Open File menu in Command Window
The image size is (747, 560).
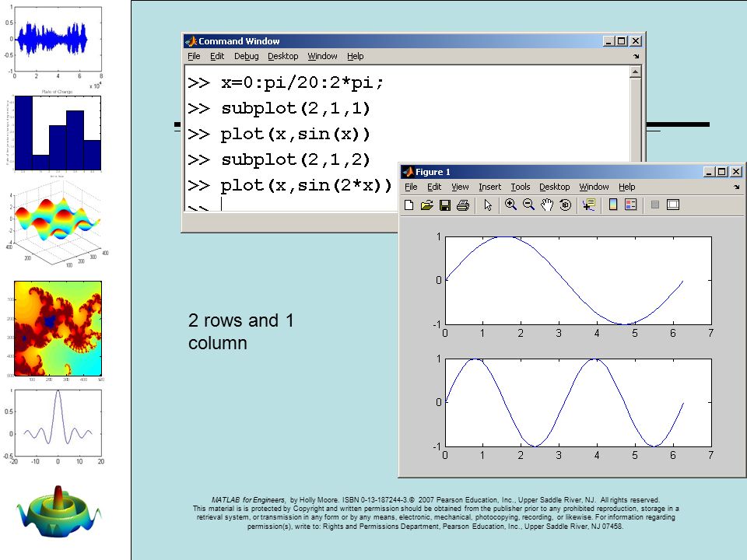194,56
